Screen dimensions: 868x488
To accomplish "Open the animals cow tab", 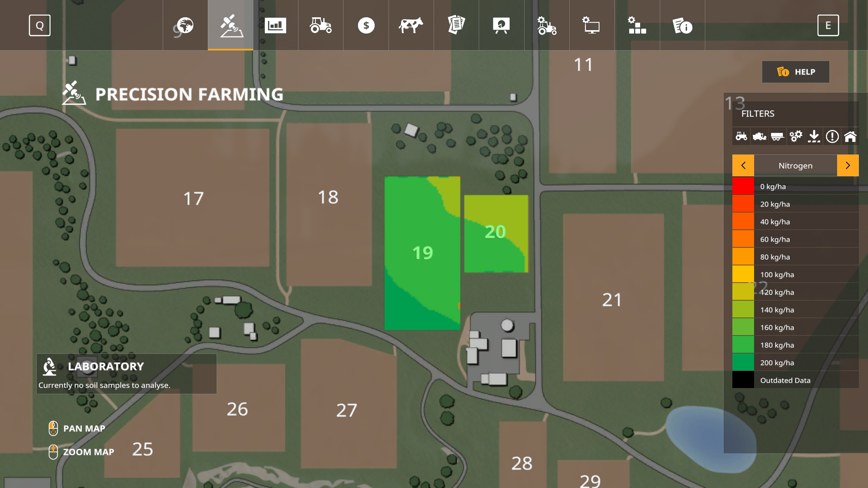I will [x=411, y=25].
